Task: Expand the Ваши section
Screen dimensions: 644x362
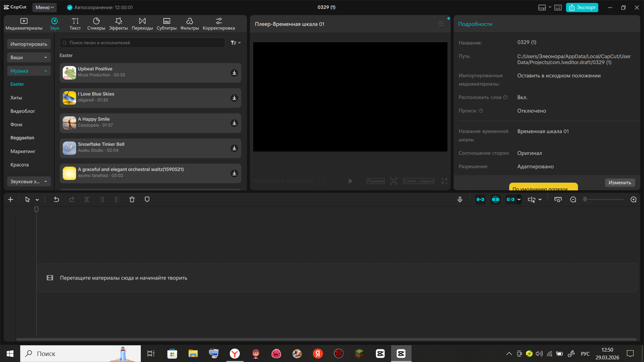Action: [29, 57]
